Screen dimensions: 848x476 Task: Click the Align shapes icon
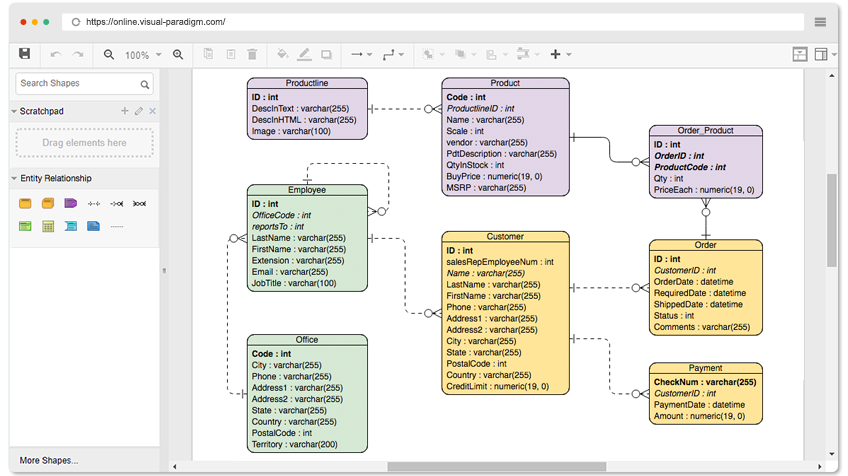491,55
